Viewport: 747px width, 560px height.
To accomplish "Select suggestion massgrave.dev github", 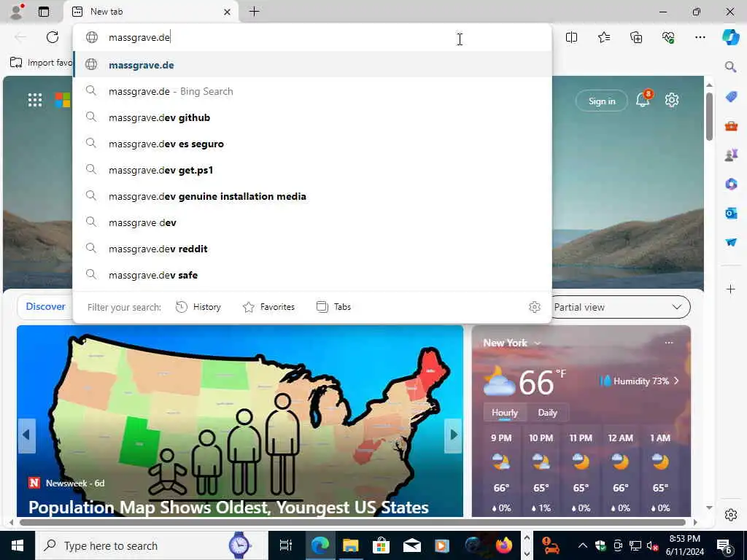I will 312,117.
